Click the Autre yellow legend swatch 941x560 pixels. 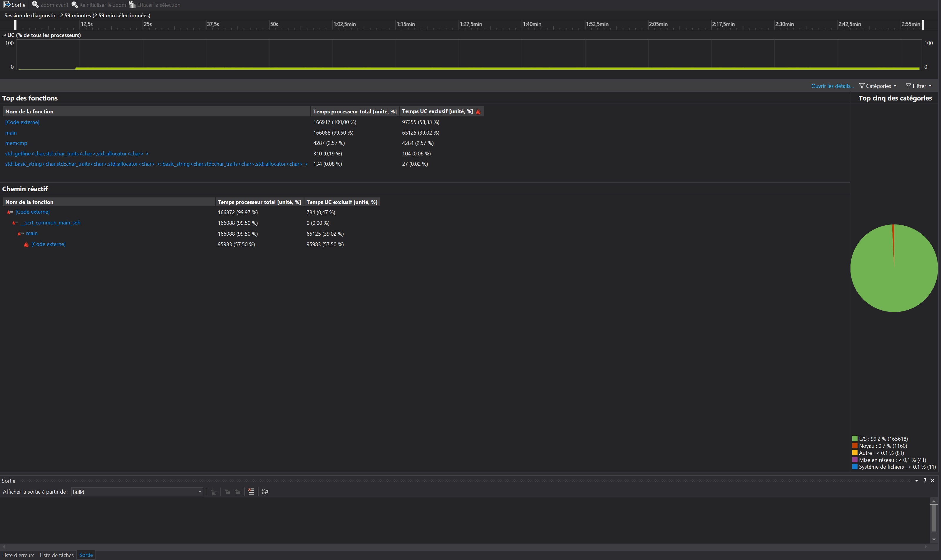855,452
